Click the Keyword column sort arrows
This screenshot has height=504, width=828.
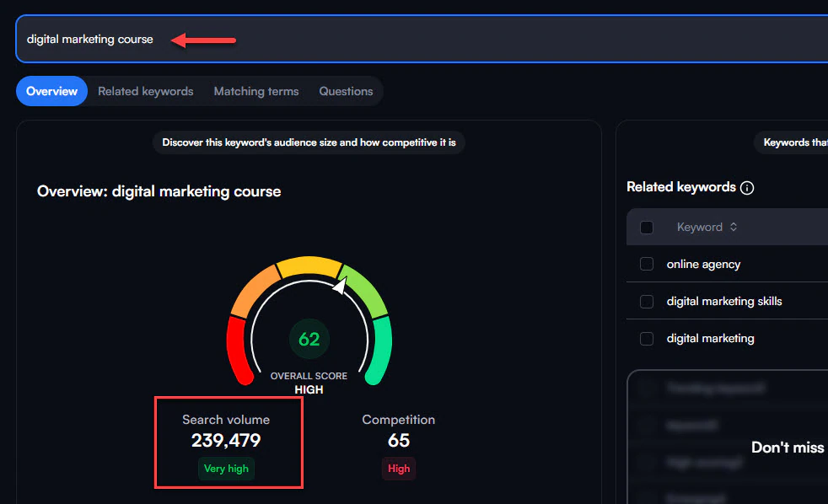coord(734,227)
